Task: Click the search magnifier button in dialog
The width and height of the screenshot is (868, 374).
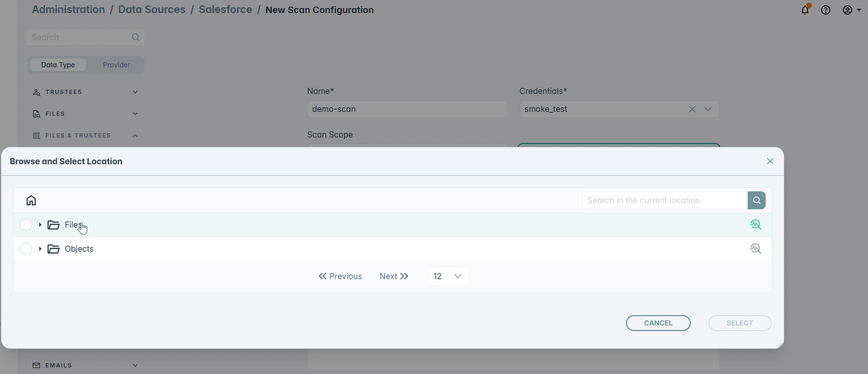Action: tap(757, 200)
